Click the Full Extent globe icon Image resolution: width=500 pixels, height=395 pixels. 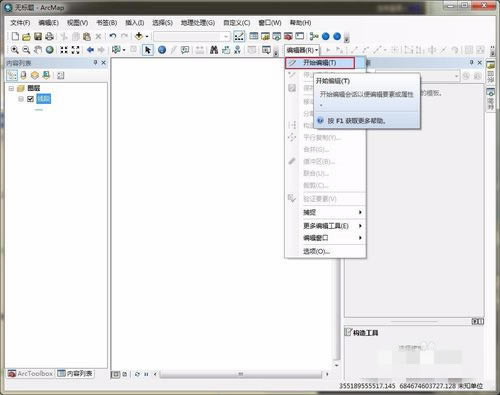point(50,50)
